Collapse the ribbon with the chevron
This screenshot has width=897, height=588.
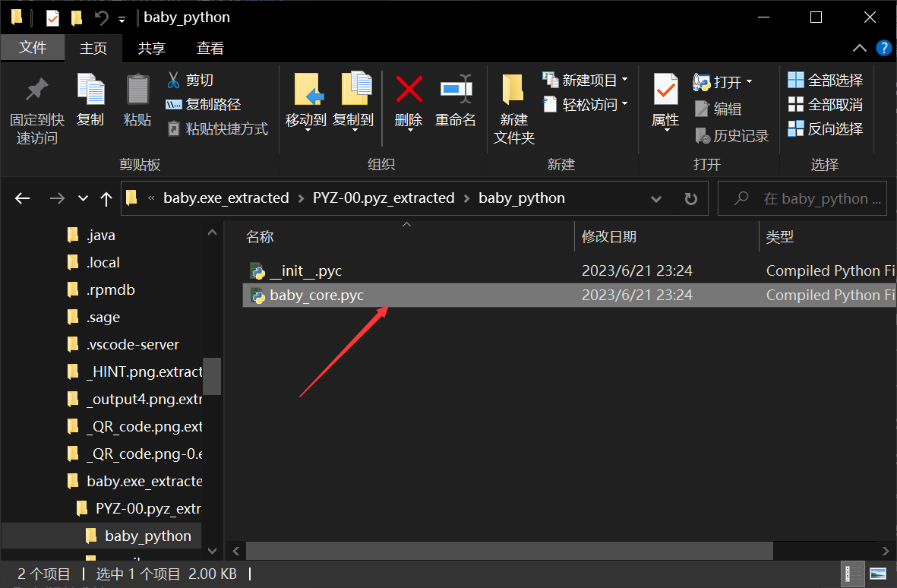[x=859, y=48]
